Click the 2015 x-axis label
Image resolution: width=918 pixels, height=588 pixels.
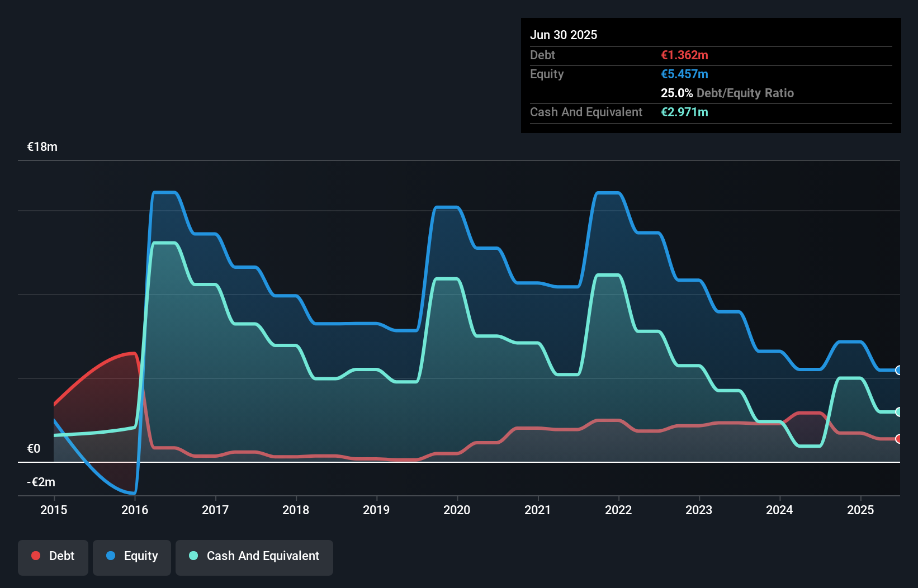tap(54, 510)
